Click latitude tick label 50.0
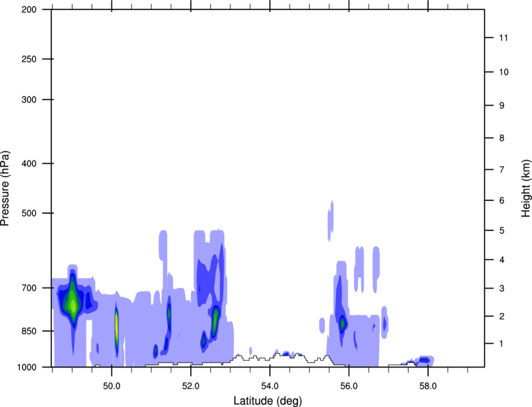 coord(112,386)
